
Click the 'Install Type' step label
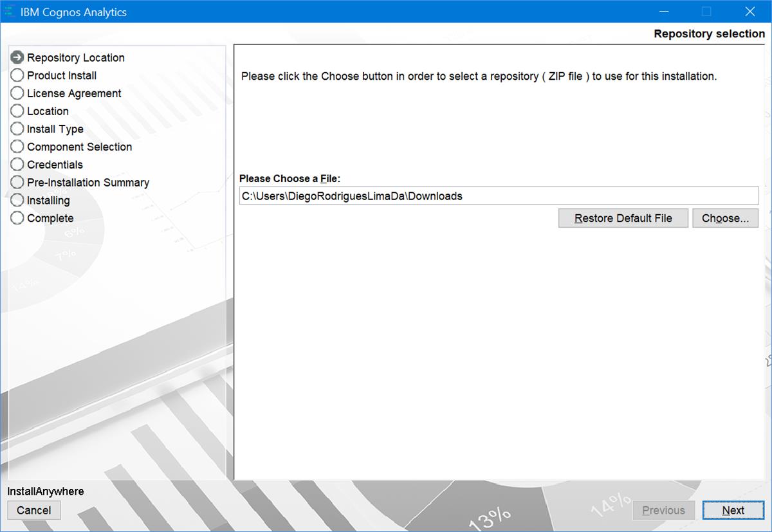coord(55,129)
